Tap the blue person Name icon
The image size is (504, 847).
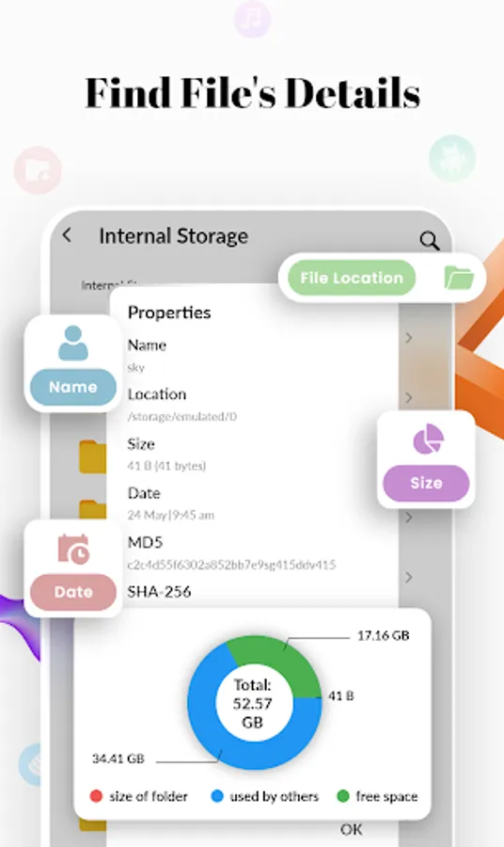tap(72, 343)
